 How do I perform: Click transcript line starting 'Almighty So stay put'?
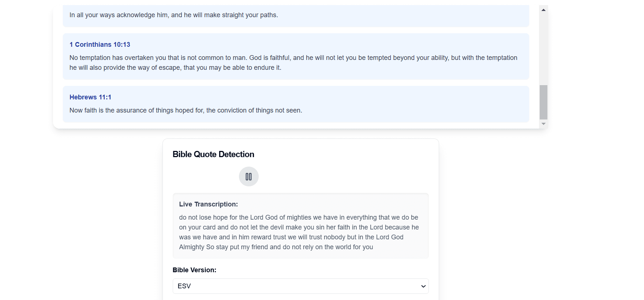point(276,247)
